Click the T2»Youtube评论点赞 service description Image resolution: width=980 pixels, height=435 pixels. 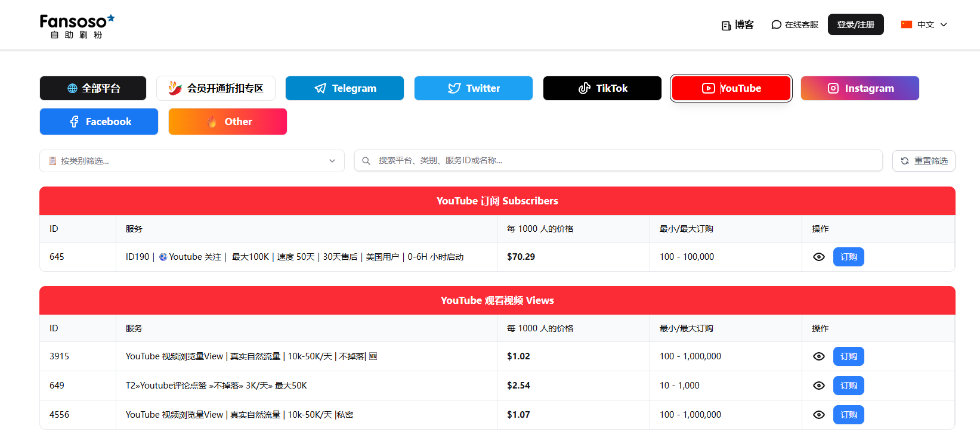(x=216, y=386)
